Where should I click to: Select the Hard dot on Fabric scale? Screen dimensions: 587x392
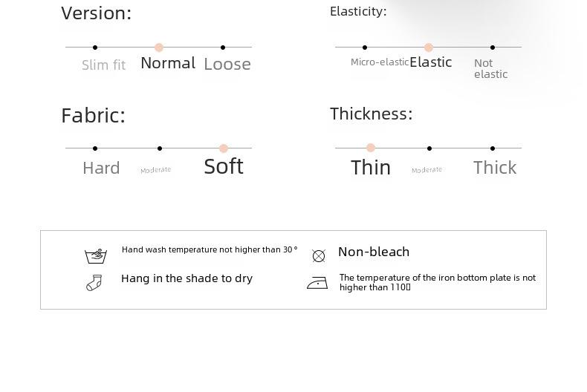coord(95,148)
